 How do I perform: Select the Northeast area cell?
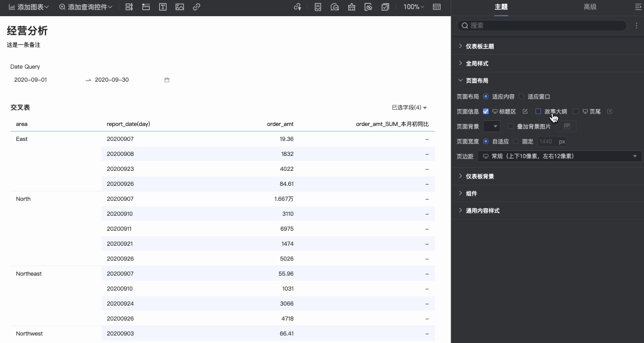(x=29, y=274)
